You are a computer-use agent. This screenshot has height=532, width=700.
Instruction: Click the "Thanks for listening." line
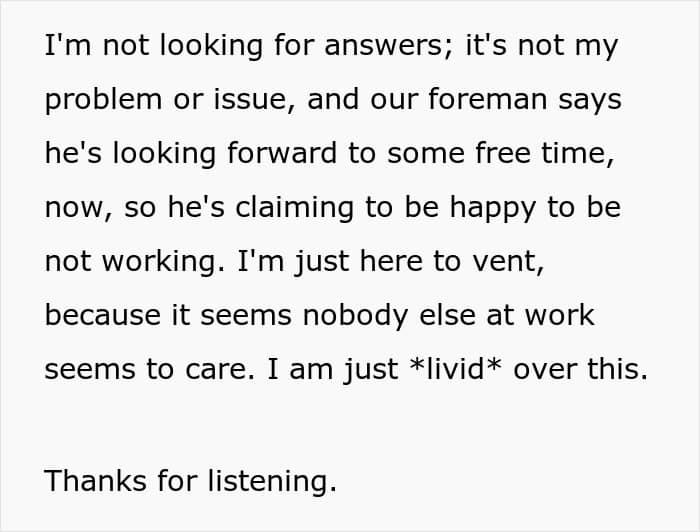191,483
